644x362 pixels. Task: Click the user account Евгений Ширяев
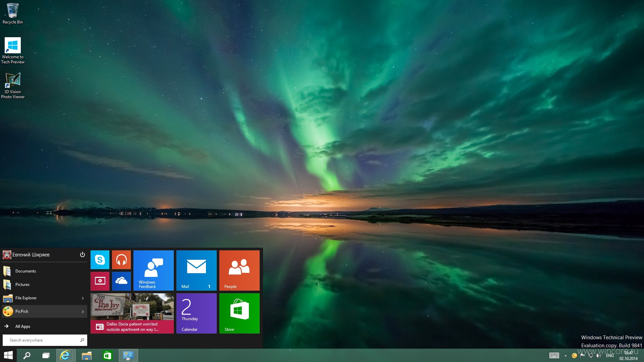pyautogui.click(x=26, y=255)
